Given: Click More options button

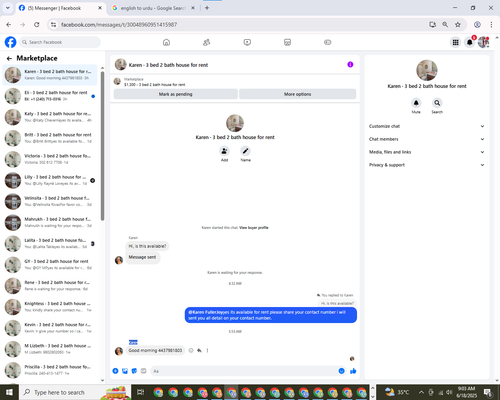Looking at the screenshot, I should 298,94.
